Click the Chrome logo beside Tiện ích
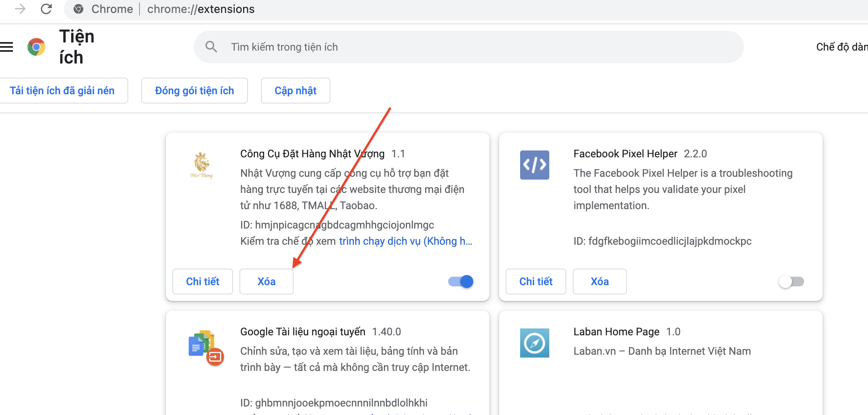This screenshot has height=415, width=868. pos(36,47)
